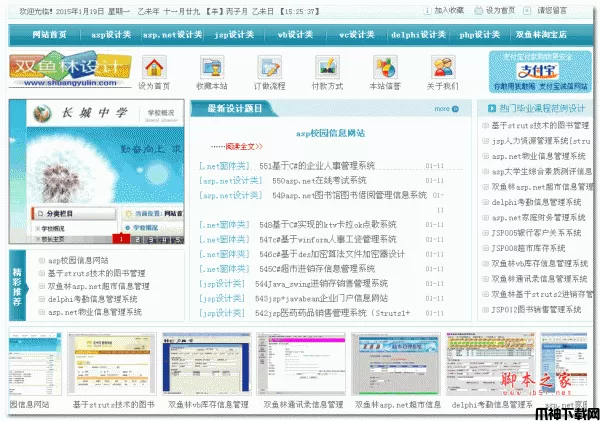Screen dimensions: 600x421
Task: Open 550asp.net在线考试系统
Action: pos(319,180)
